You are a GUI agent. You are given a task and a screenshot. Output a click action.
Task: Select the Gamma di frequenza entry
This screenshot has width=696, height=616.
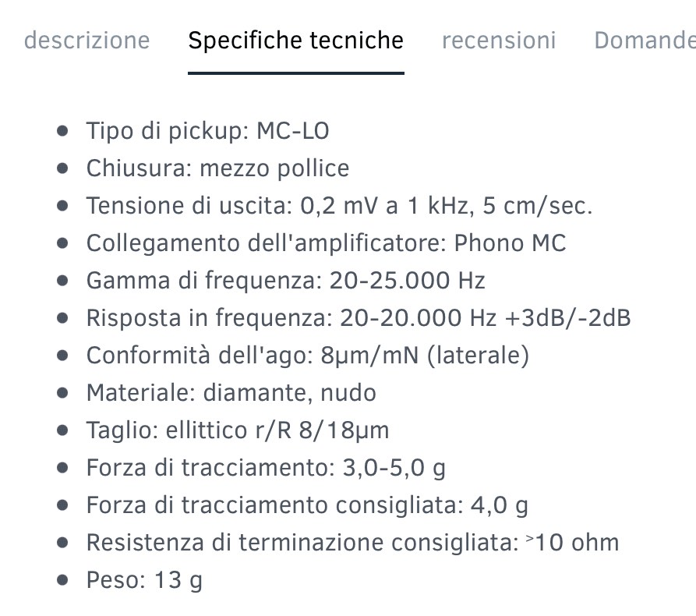(x=286, y=280)
